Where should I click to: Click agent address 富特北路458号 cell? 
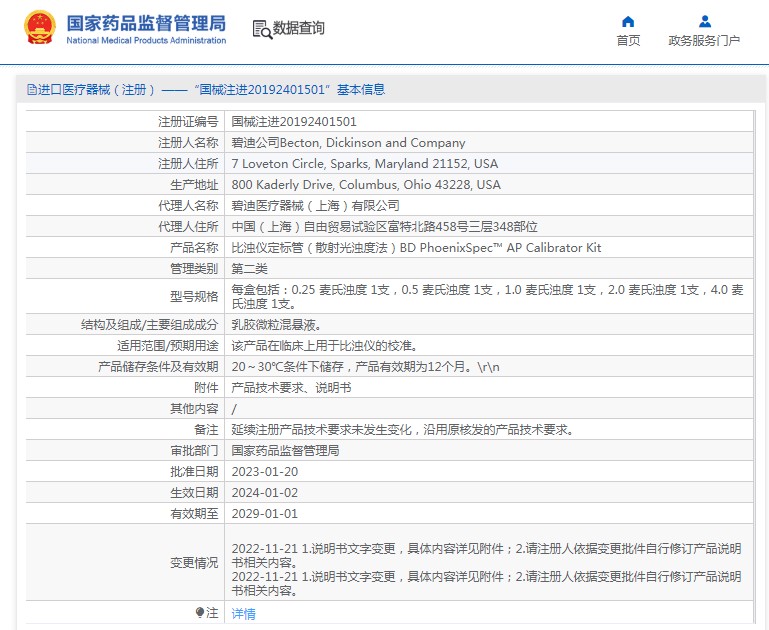tap(488, 227)
